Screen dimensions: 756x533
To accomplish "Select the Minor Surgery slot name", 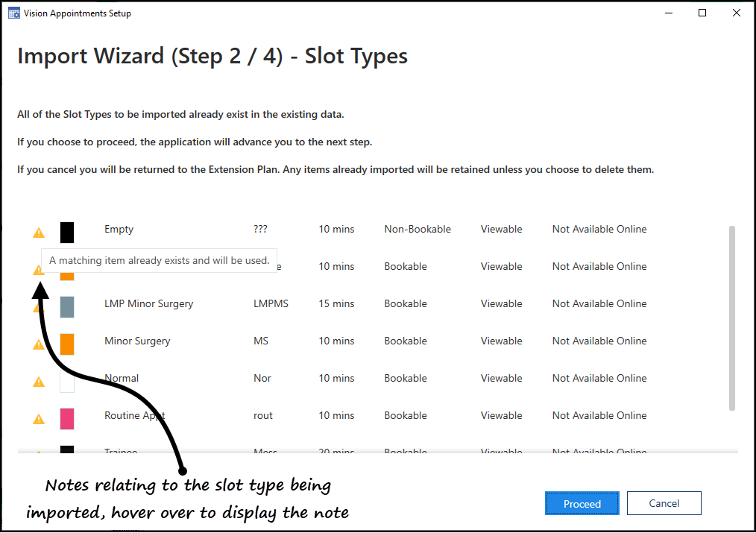I will (x=137, y=341).
